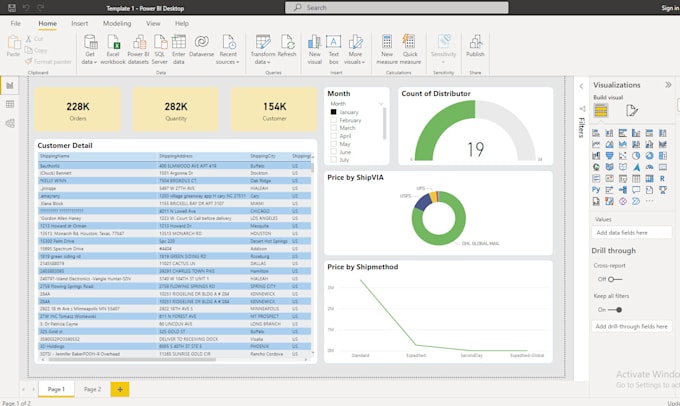The height and width of the screenshot is (406, 680).
Task: Click the Save icon in title bar
Action: pyautogui.click(x=12, y=8)
